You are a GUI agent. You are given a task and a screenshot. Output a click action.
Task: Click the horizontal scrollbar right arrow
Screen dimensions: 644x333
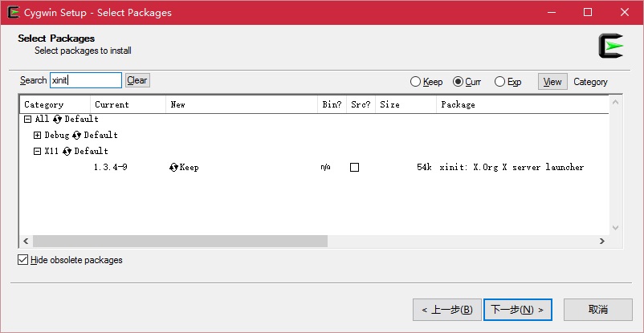(x=602, y=241)
